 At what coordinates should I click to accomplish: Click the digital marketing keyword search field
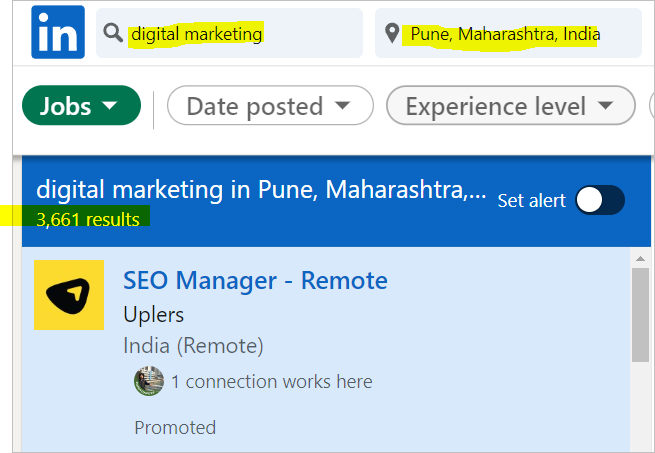229,33
